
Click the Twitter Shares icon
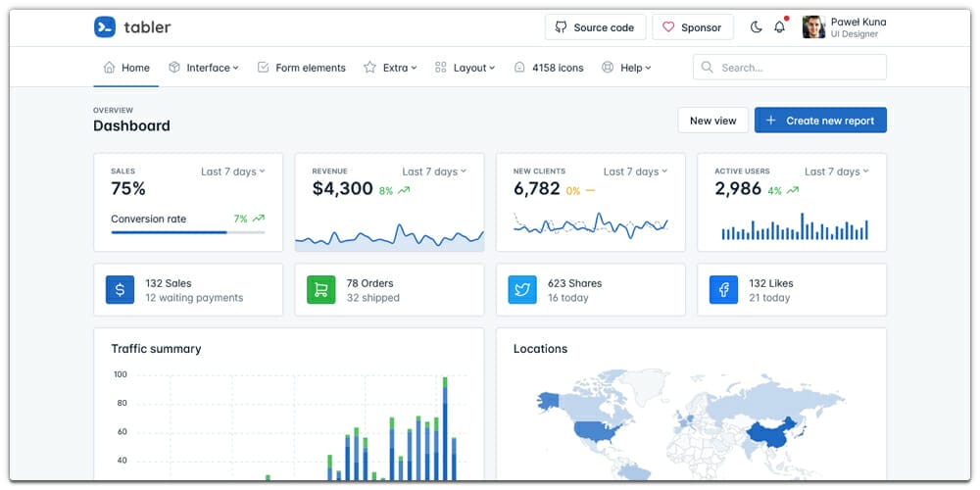(522, 290)
